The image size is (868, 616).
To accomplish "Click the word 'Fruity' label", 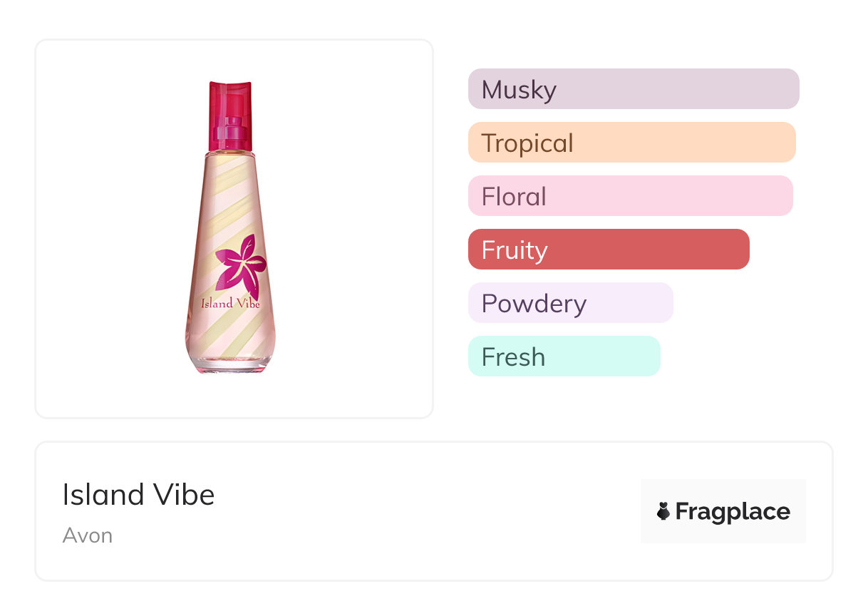I will (x=514, y=250).
